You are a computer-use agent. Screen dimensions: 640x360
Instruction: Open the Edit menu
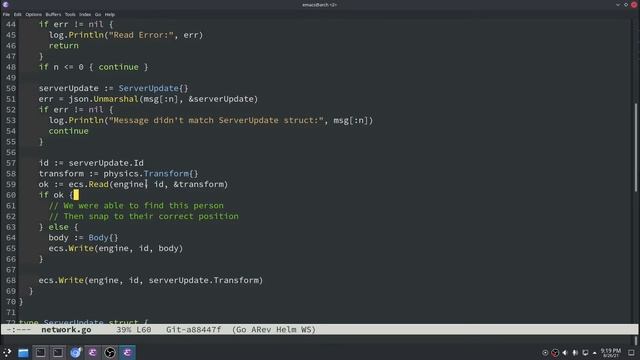(18, 14)
